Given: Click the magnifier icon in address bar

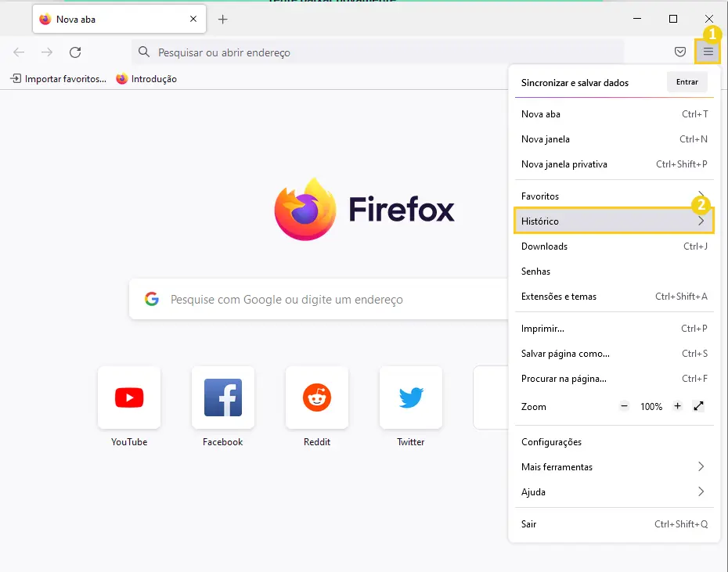Looking at the screenshot, I should click(144, 52).
